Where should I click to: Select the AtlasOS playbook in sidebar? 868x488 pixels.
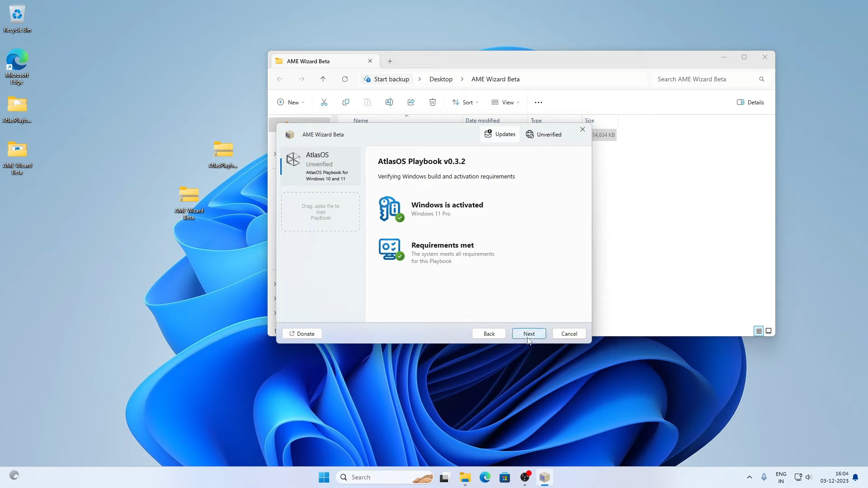tap(321, 166)
